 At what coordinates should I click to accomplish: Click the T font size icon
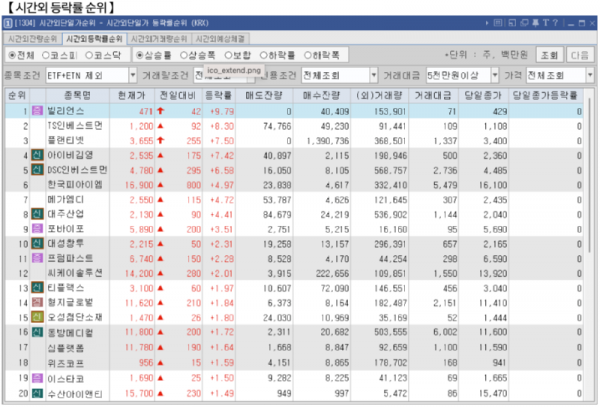(546, 23)
